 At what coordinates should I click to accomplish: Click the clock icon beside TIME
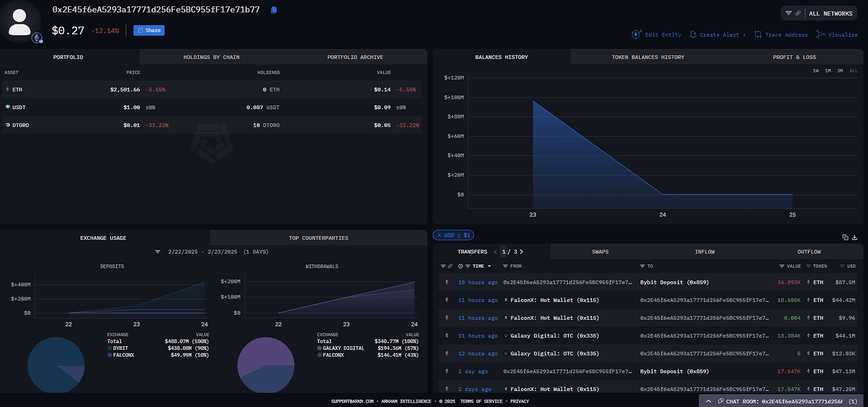(x=460, y=266)
